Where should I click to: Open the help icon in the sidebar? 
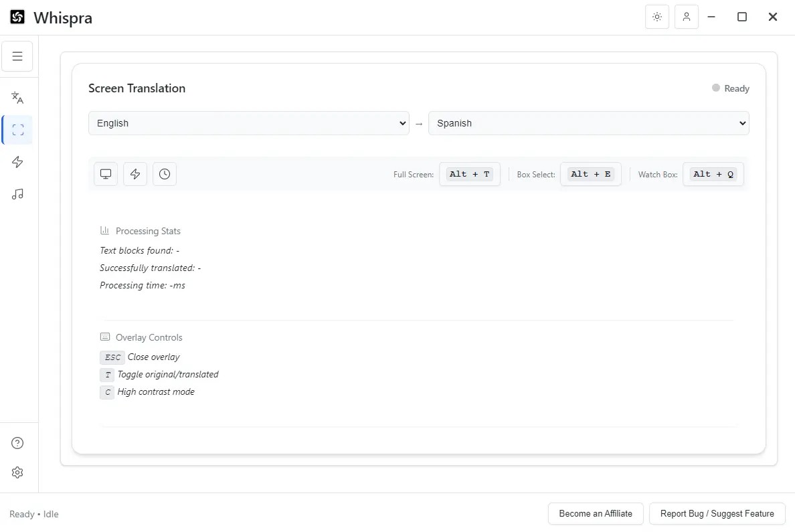pyautogui.click(x=17, y=442)
